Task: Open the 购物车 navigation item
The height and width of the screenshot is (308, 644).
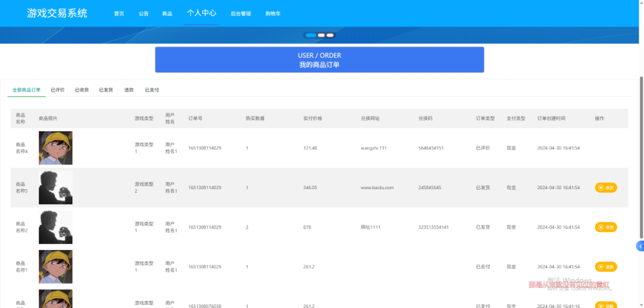Action: tap(273, 14)
